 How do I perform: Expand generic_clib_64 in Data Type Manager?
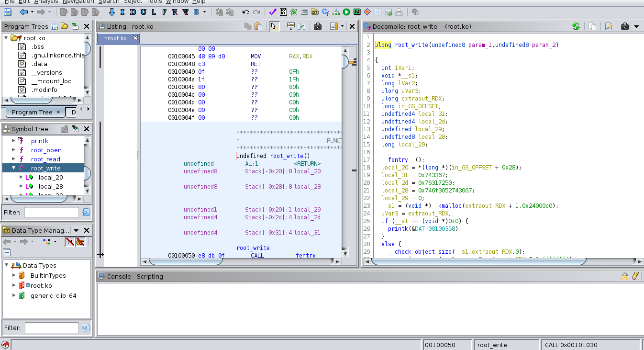pyautogui.click(x=13, y=295)
